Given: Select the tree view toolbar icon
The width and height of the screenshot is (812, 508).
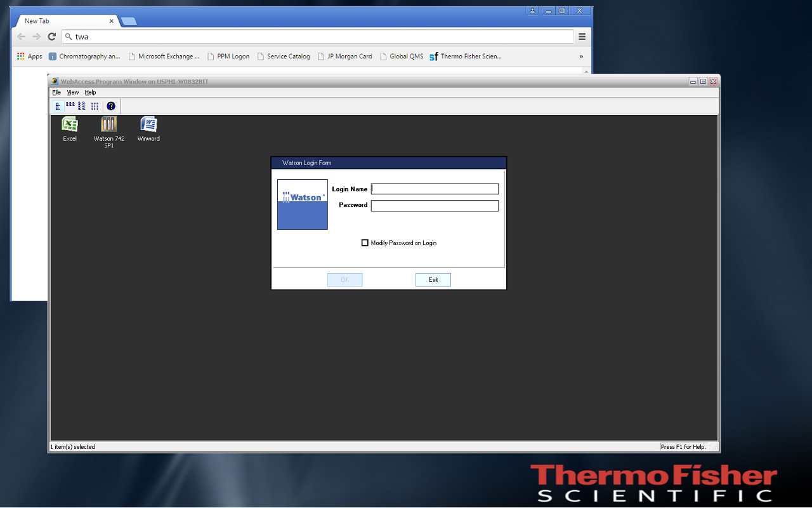Looking at the screenshot, I should coord(58,106).
